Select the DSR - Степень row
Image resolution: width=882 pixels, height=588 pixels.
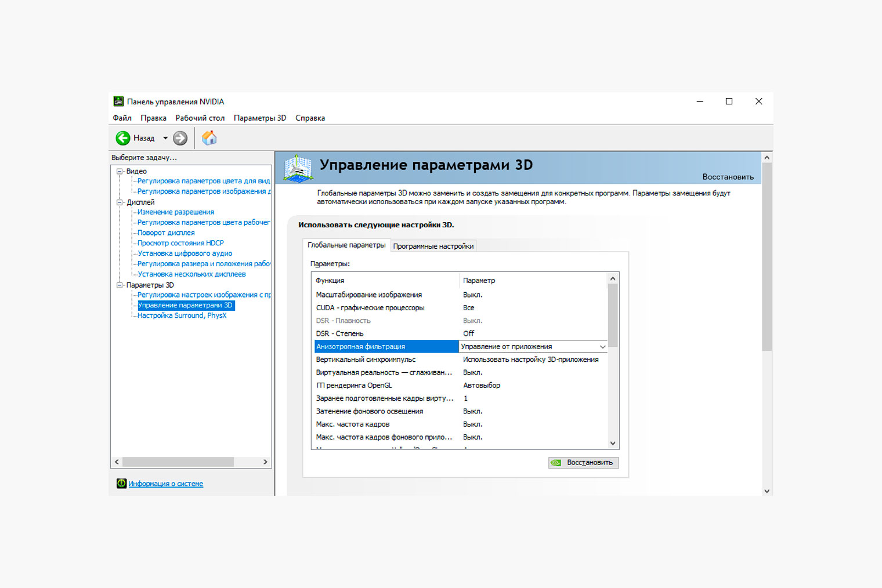click(460, 333)
